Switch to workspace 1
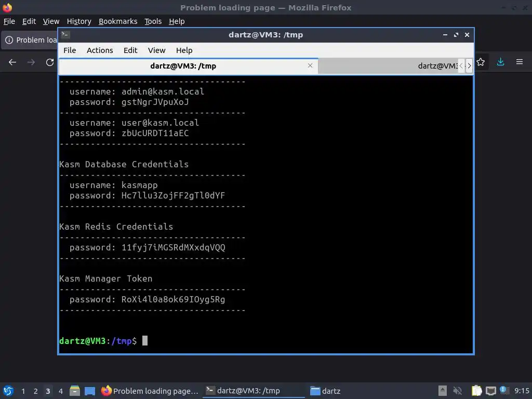Viewport: 532px width, 399px height. point(23,391)
